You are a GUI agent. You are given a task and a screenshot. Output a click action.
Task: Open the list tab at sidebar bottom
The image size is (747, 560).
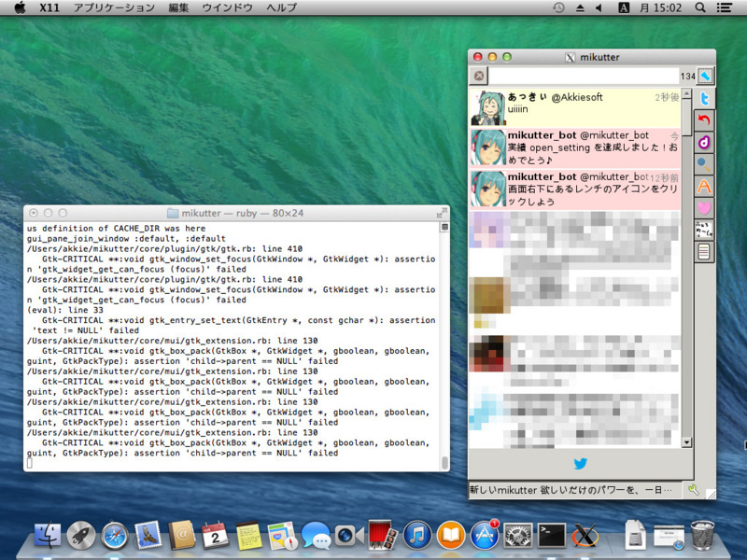pos(704,251)
